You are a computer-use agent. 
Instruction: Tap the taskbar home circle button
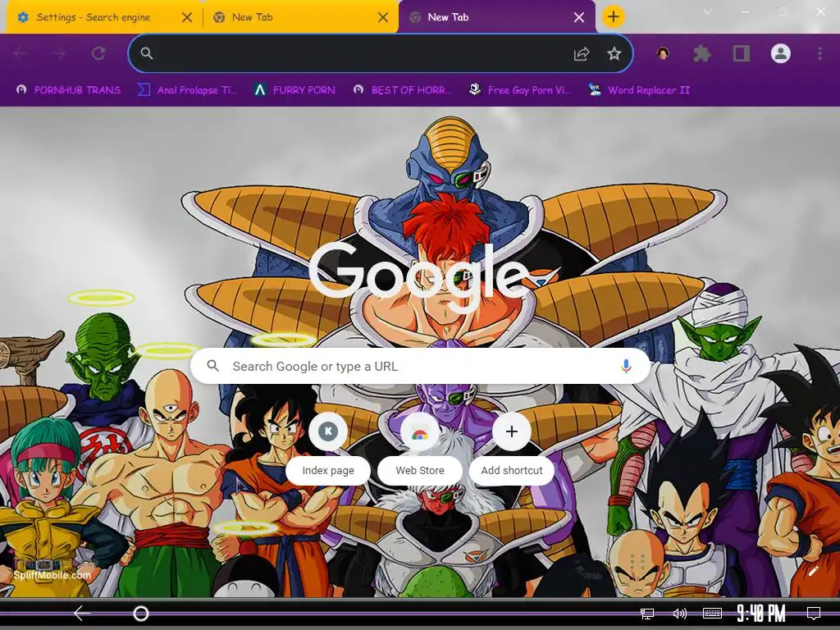coord(141,613)
